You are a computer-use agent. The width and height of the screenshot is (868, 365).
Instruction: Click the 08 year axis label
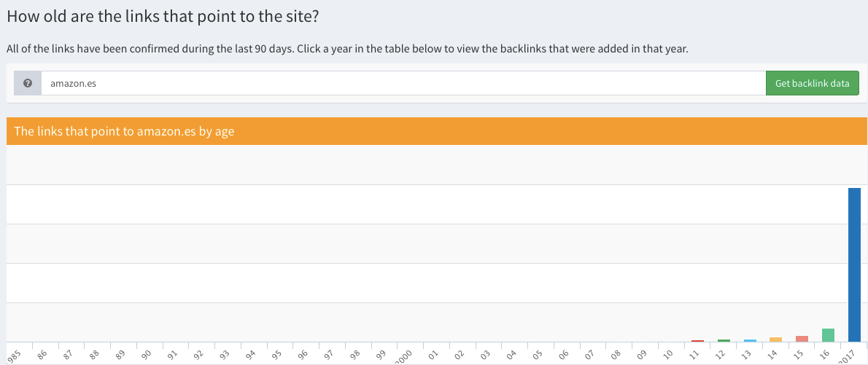pos(616,355)
